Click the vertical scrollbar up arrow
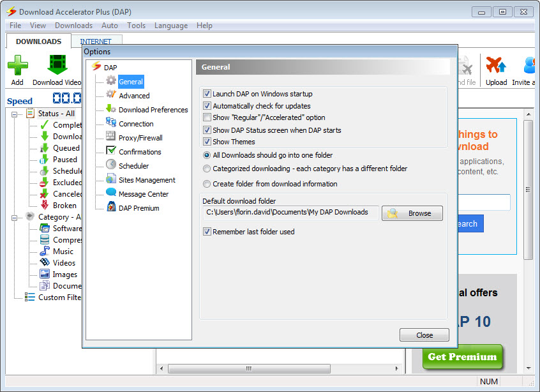 [x=529, y=114]
